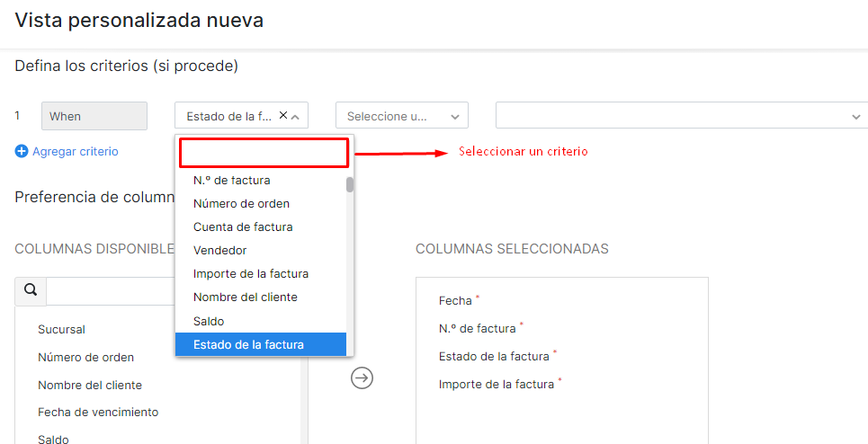Choose Importe de la factura option
The image size is (868, 444).
[251, 273]
